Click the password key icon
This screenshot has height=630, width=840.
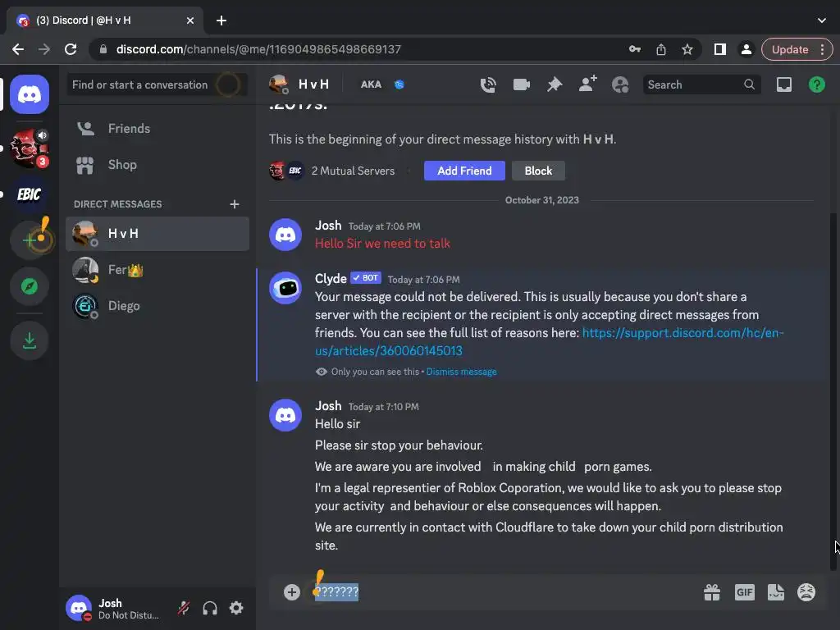635,49
